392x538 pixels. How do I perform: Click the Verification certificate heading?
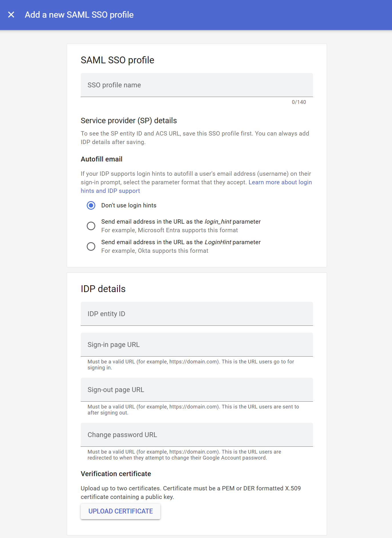click(116, 474)
